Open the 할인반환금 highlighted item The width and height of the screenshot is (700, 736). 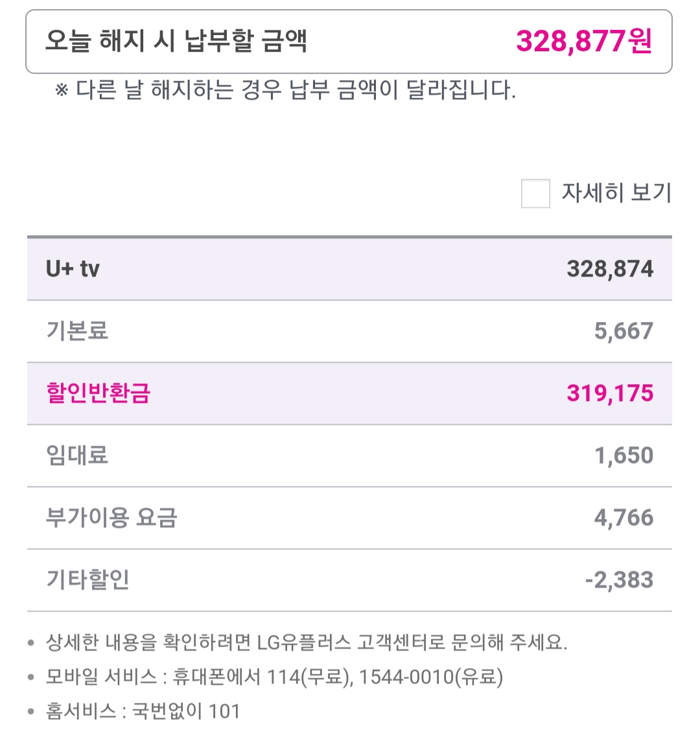pyautogui.click(x=98, y=393)
